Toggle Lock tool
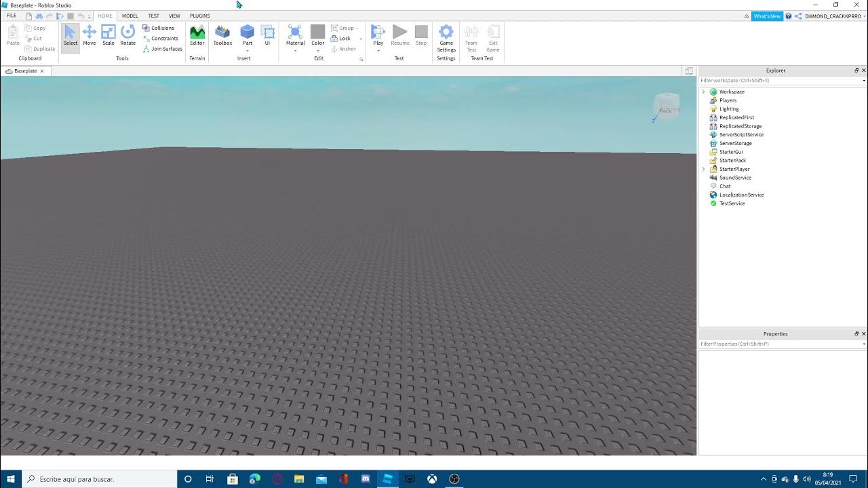This screenshot has width=868, height=488. (341, 39)
